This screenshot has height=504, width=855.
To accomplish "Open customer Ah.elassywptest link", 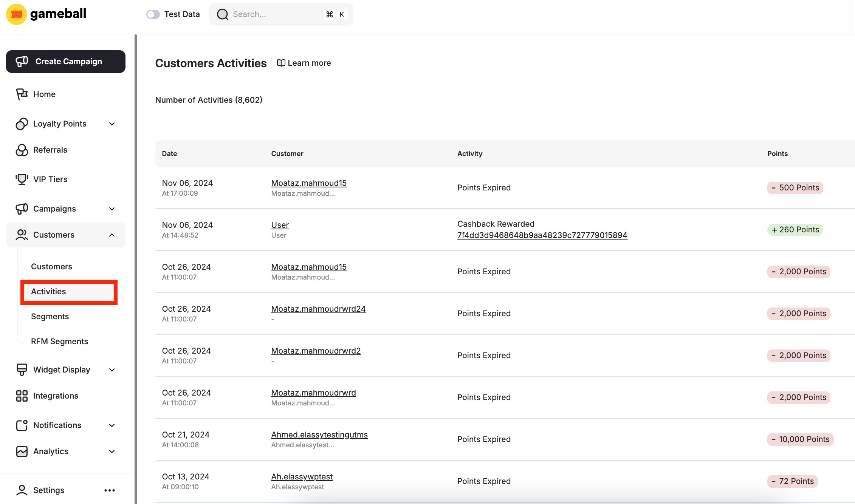I will coord(302,476).
